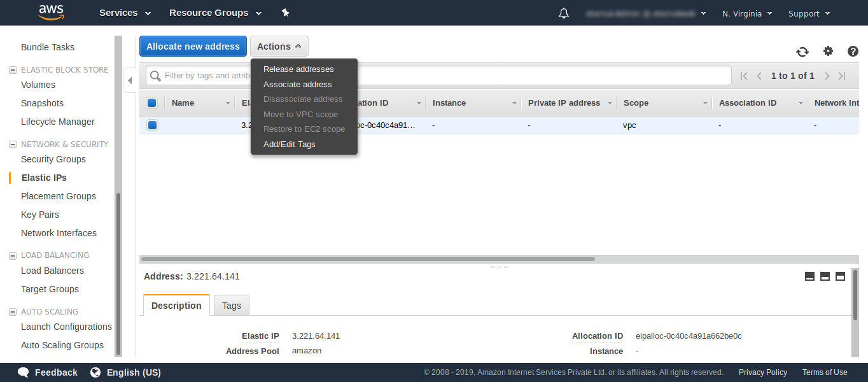Click the Allocate new address button
Image resolution: width=868 pixels, height=382 pixels.
point(193,46)
